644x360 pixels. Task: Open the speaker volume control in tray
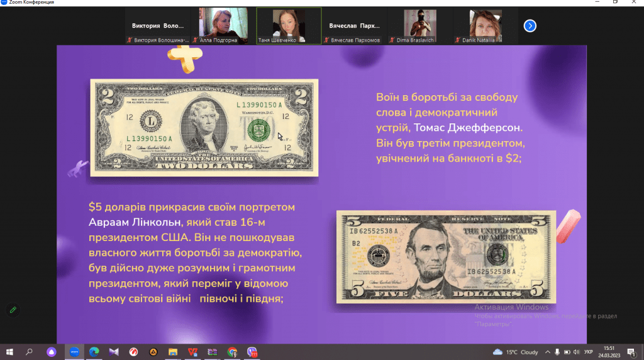(578, 352)
